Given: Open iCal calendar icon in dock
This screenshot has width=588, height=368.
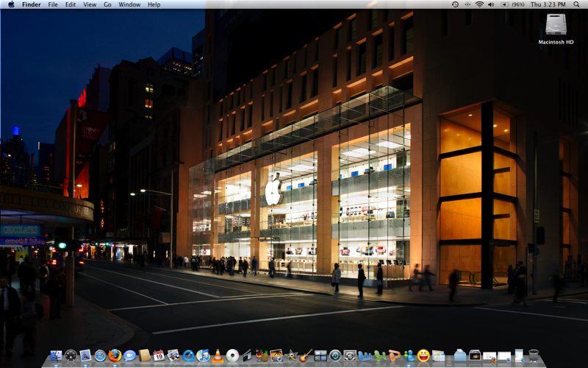Looking at the screenshot, I should (159, 355).
